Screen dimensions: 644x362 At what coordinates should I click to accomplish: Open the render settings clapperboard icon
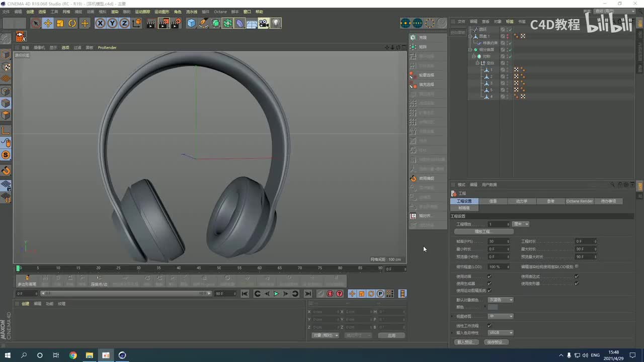point(176,23)
